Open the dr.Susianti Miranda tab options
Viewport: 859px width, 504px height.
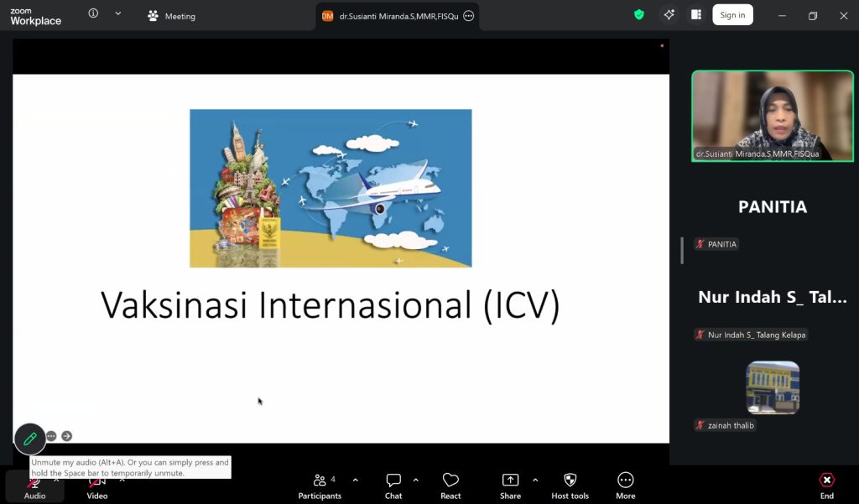pyautogui.click(x=468, y=16)
